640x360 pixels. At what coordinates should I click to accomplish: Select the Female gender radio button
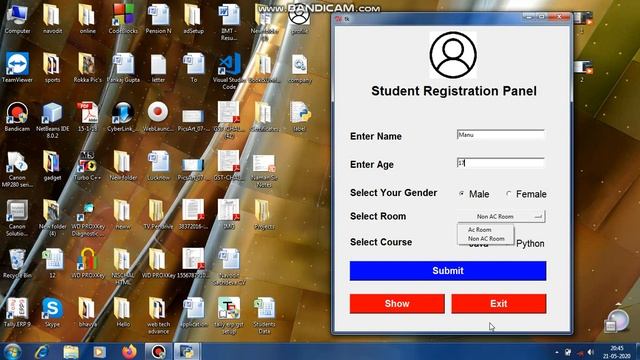click(509, 193)
